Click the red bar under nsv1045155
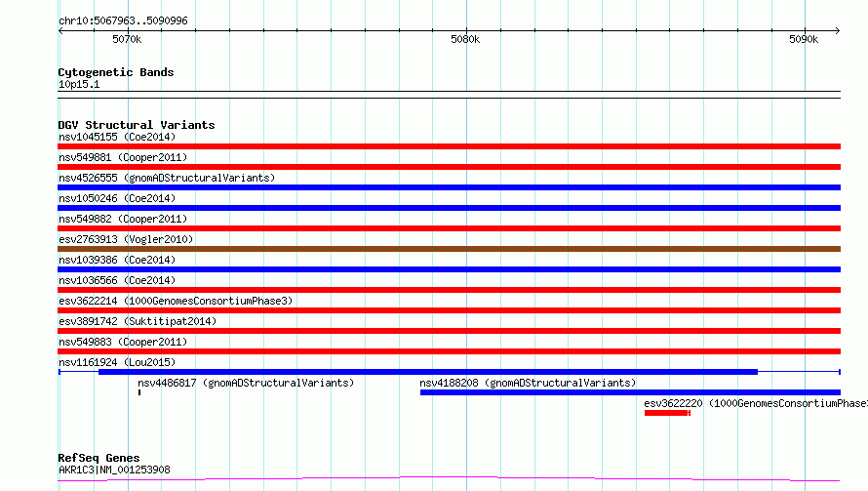The image size is (868, 491). [449, 146]
